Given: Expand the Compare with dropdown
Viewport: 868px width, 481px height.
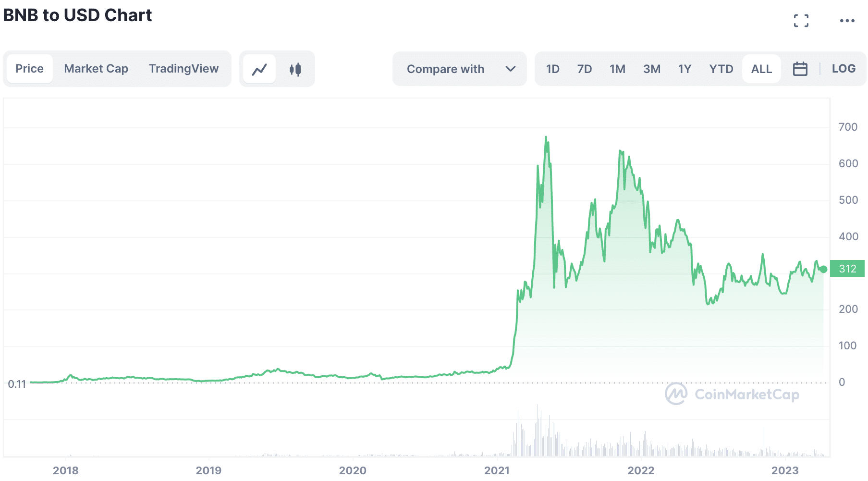Looking at the screenshot, I should tap(460, 69).
